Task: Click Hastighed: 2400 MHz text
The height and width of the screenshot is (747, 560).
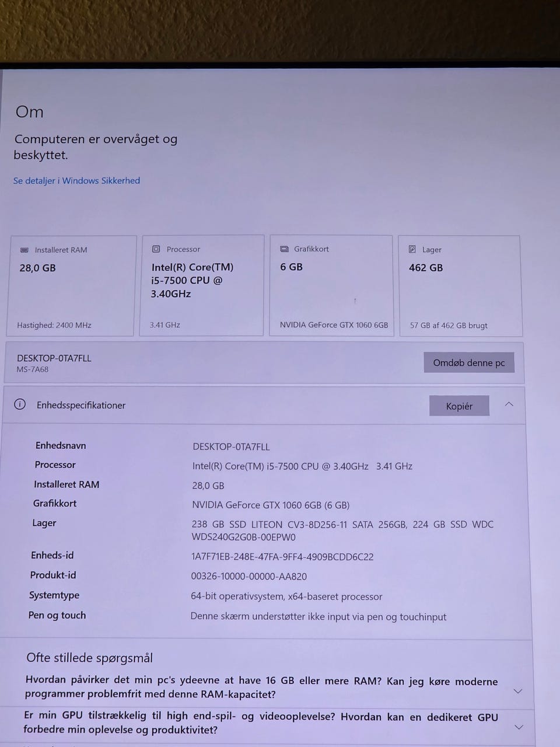Action: pos(54,325)
